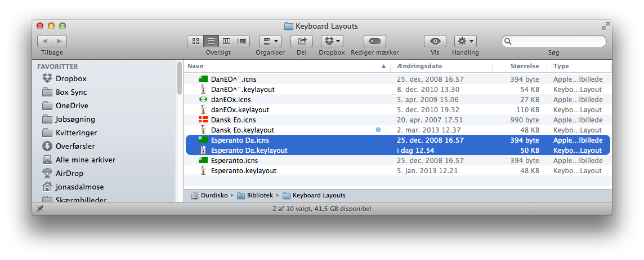Image resolution: width=644 pixels, height=260 pixels.
Task: Click the Vis quick look eye icon
Action: pos(435,41)
